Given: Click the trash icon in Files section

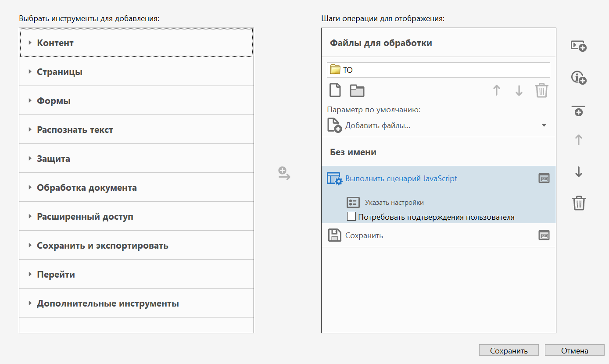Looking at the screenshot, I should click(542, 91).
